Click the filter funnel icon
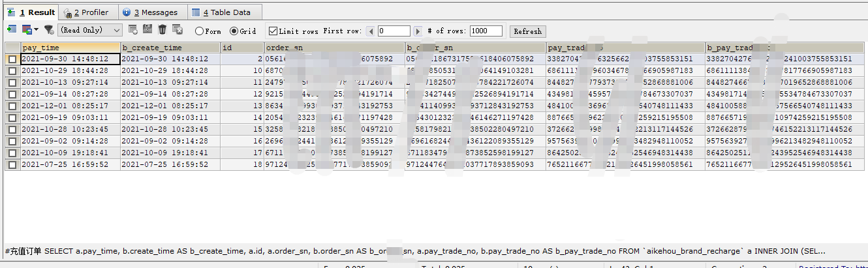Image resolution: width=868 pixels, height=268 pixels. [48, 29]
